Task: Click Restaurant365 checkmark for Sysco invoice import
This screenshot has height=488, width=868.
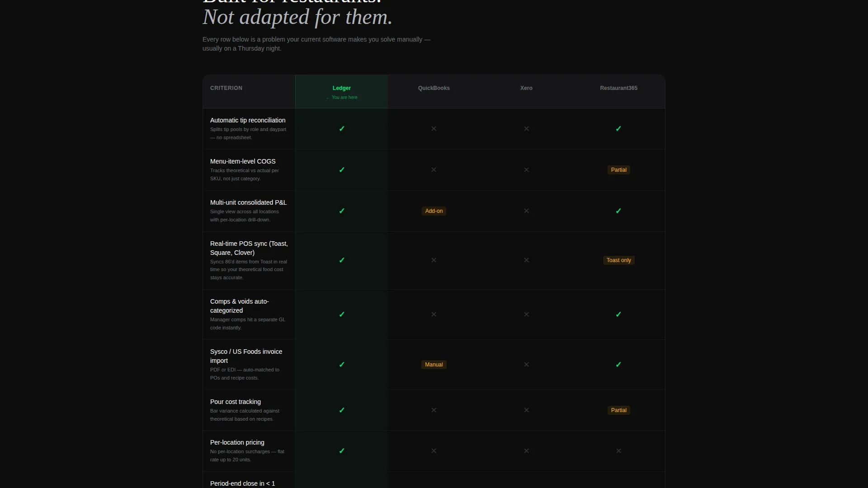Action: coord(618,365)
